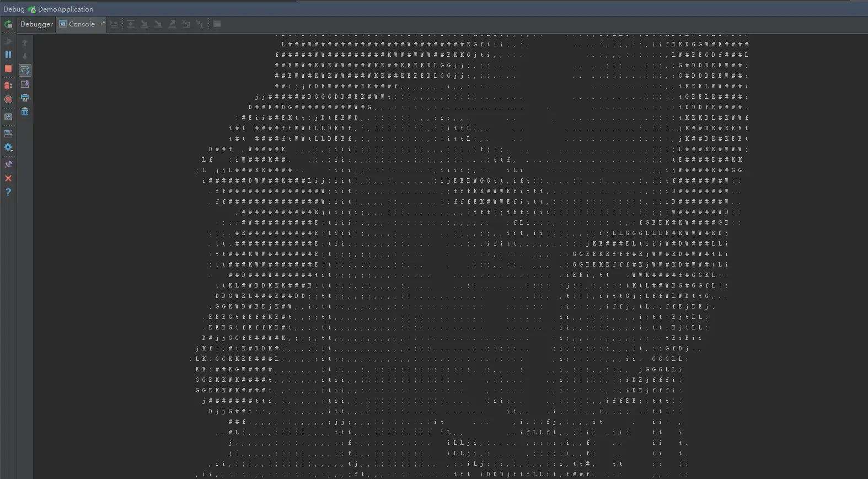868x479 pixels.
Task: Stop the debug session
Action: pyautogui.click(x=8, y=69)
